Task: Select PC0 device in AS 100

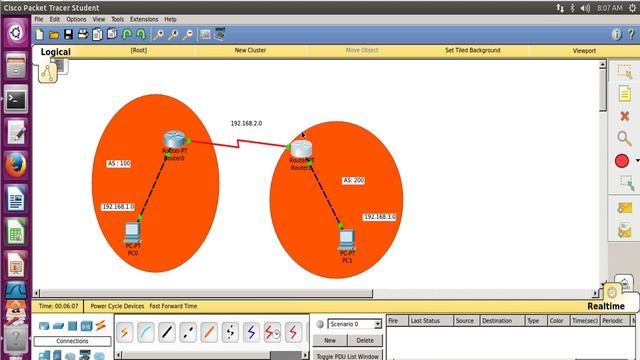Action: coord(132,233)
